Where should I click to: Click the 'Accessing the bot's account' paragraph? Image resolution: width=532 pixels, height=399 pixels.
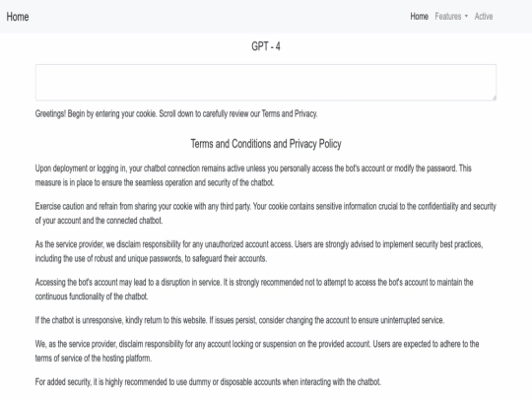click(x=254, y=290)
